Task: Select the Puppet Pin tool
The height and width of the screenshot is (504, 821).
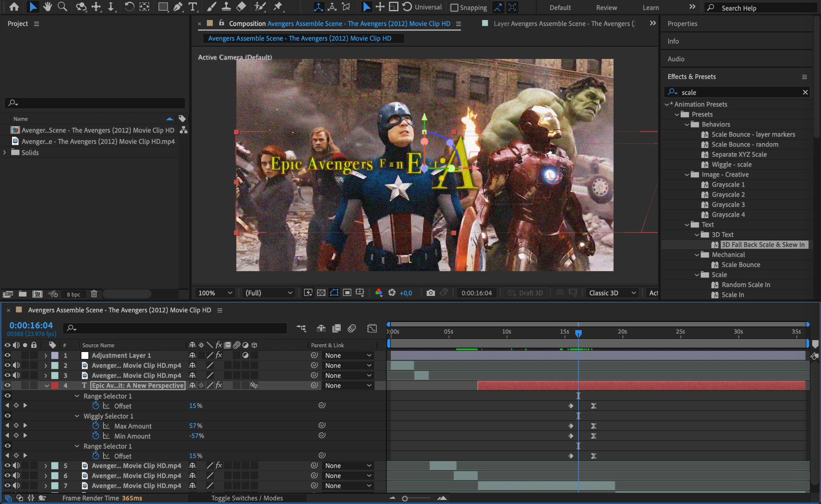Action: [x=277, y=7]
